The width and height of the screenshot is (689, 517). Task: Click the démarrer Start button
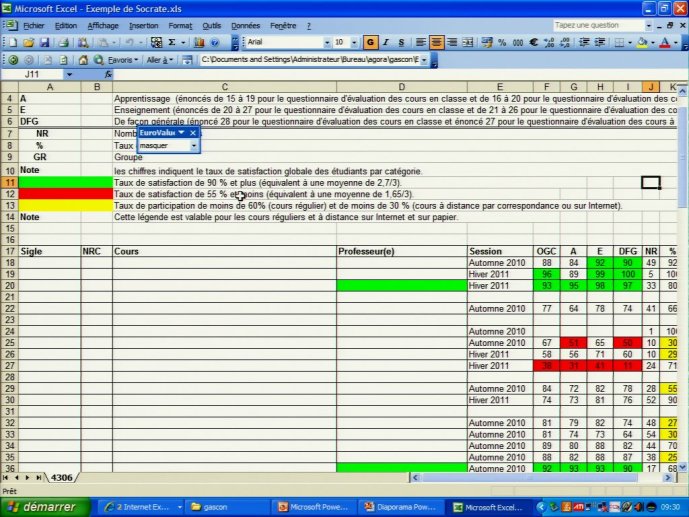[x=45, y=507]
